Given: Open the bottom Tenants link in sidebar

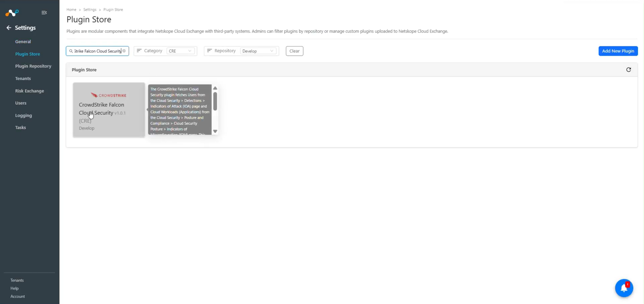Looking at the screenshot, I should click(x=17, y=280).
